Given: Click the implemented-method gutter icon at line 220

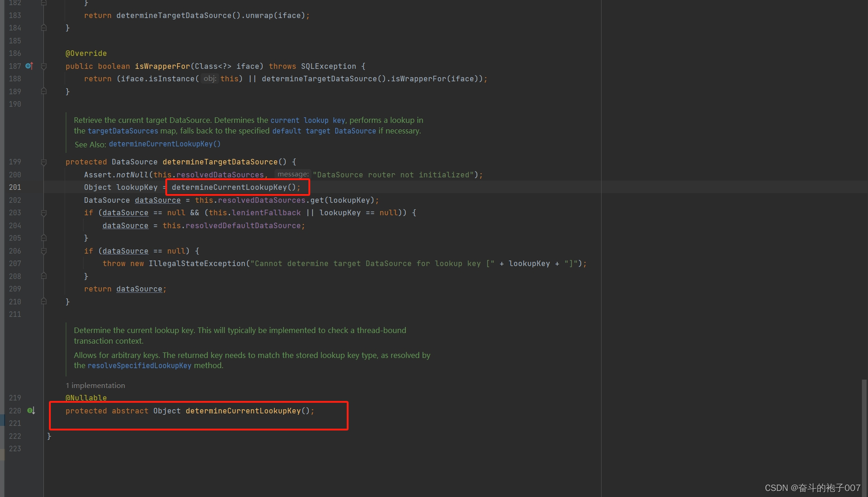Looking at the screenshot, I should coord(31,411).
